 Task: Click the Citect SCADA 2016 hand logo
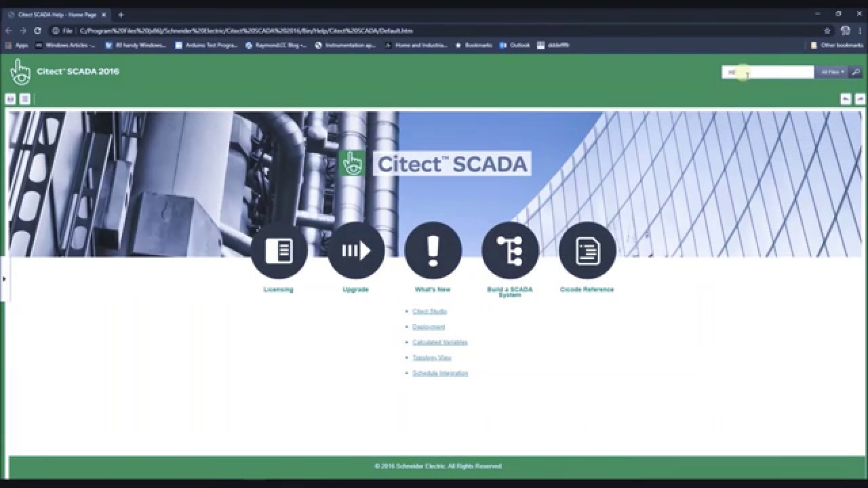pyautogui.click(x=20, y=72)
